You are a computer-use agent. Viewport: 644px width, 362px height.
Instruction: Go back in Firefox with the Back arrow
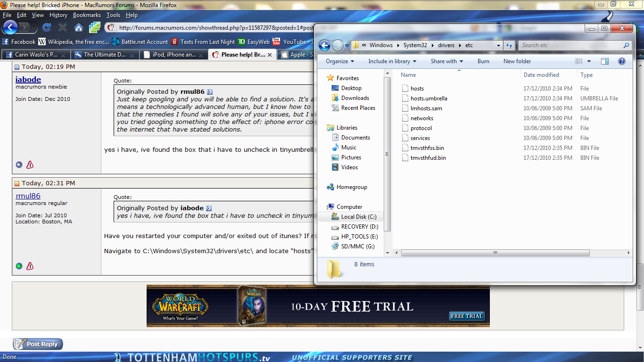click(10, 27)
